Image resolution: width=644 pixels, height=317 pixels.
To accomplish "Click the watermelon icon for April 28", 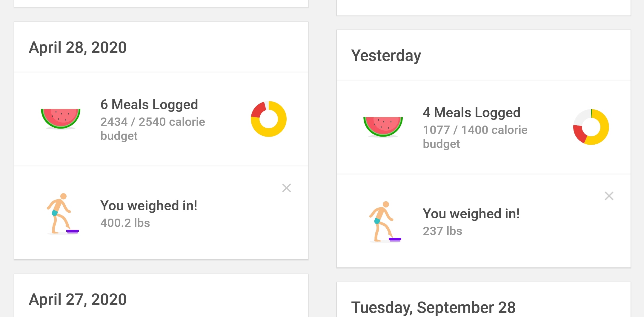I will coord(61,119).
